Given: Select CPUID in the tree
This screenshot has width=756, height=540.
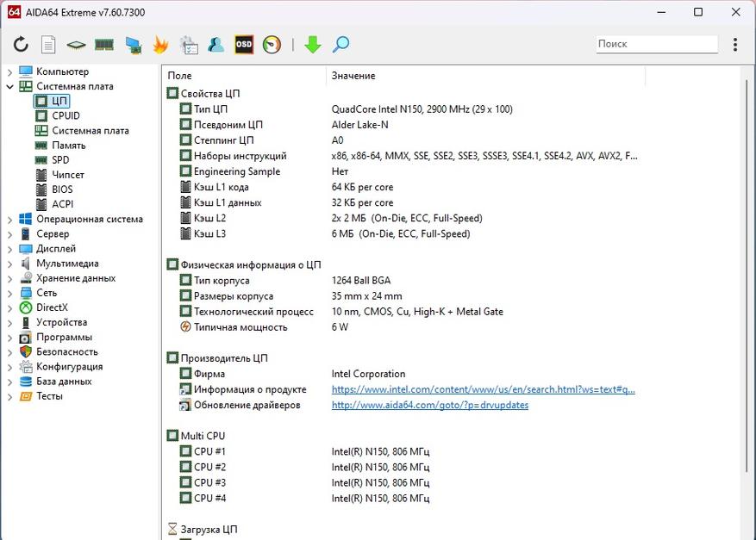Looking at the screenshot, I should pyautogui.click(x=66, y=115).
